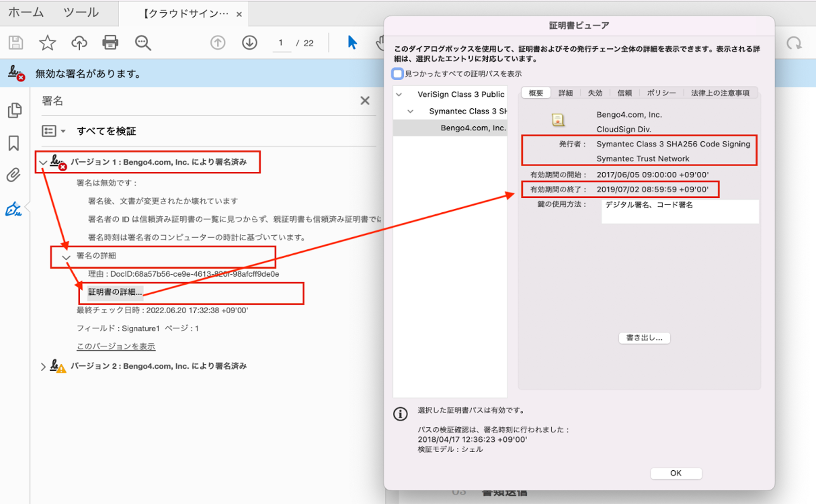Viewport: 816px width, 504px height.
Task: Expand the バージョン 2 signature entry
Action: pos(43,367)
